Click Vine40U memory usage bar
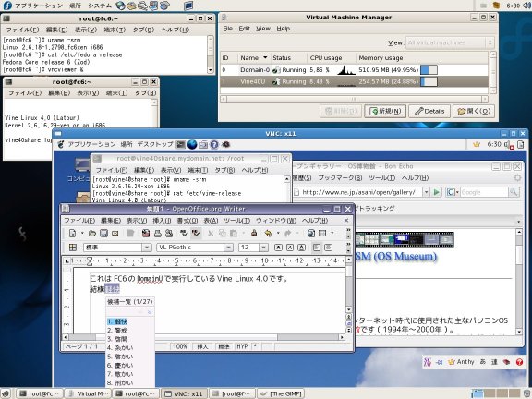Viewport: 532px width, 399px height. point(429,82)
